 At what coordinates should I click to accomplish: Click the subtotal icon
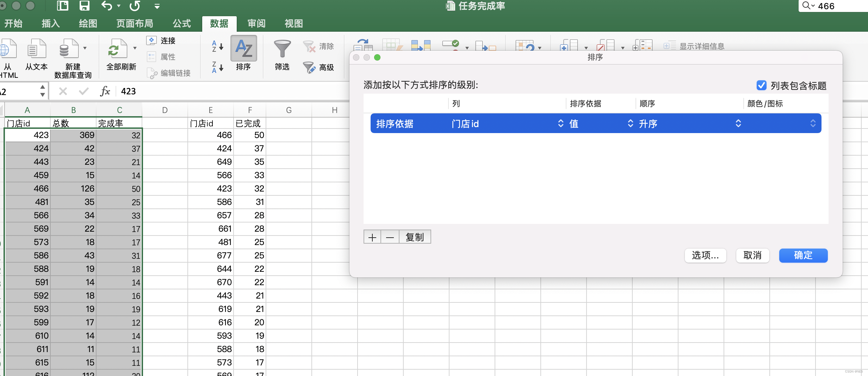[642, 45]
